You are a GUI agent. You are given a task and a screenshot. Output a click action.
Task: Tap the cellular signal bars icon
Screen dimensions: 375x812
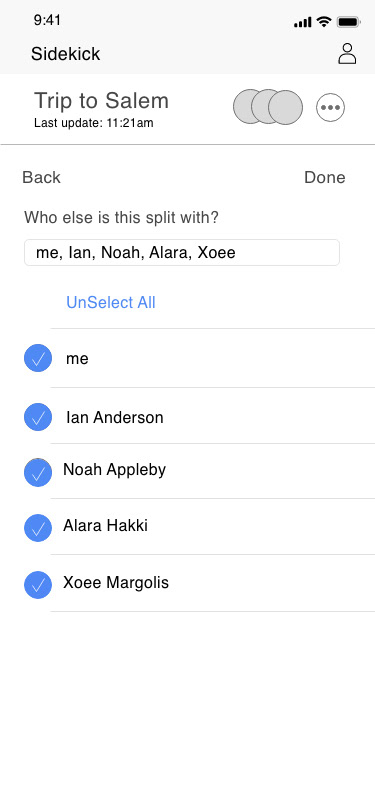[x=302, y=22]
